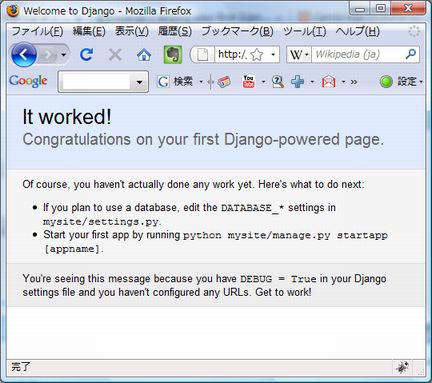Reload the current page
Image resolution: width=432 pixels, height=383 pixels.
(87, 54)
